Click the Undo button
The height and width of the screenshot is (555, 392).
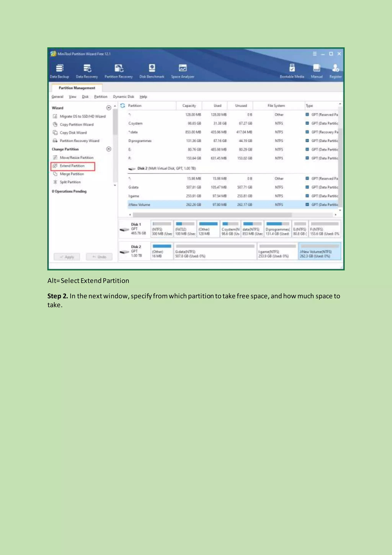[x=99, y=257]
